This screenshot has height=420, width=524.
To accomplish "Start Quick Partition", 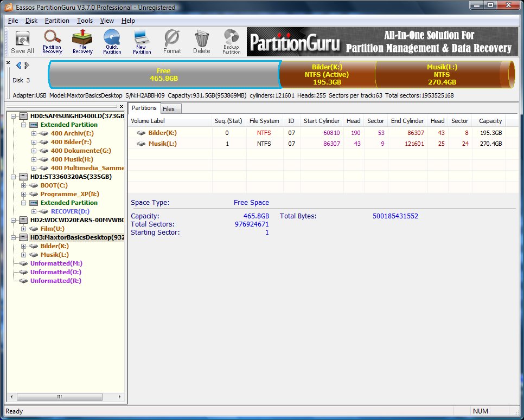I will pyautogui.click(x=112, y=42).
